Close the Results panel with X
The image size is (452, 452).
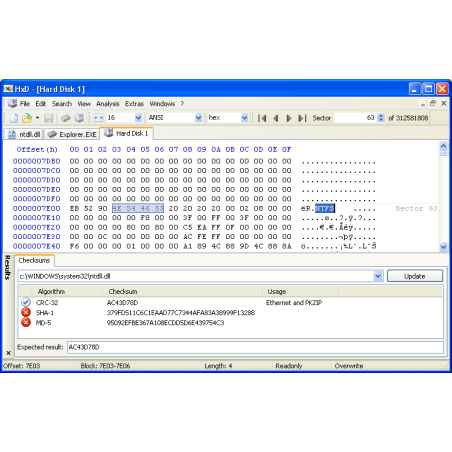9,353
